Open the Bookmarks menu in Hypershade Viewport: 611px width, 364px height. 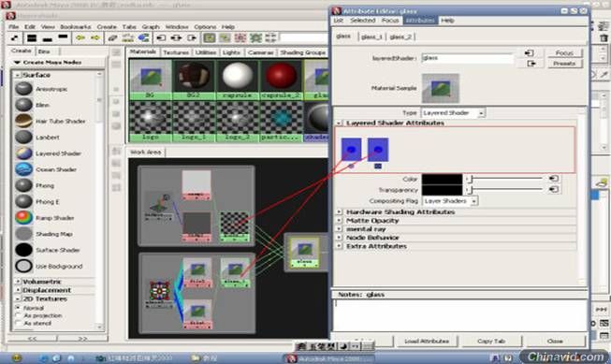click(76, 27)
